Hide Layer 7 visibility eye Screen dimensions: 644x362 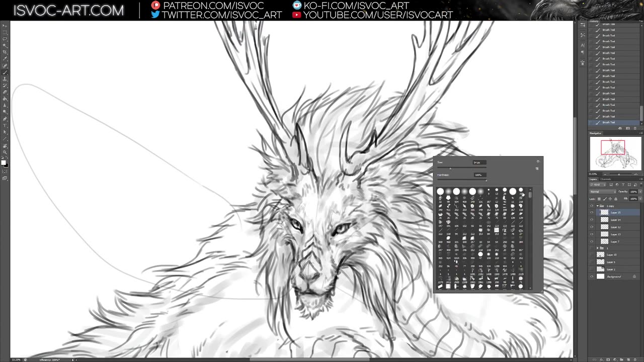(x=592, y=241)
